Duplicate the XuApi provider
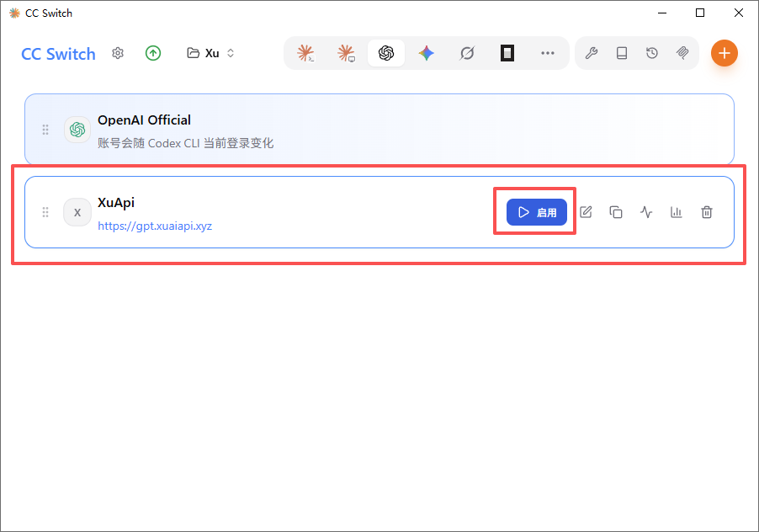This screenshot has height=532, width=759. (616, 212)
